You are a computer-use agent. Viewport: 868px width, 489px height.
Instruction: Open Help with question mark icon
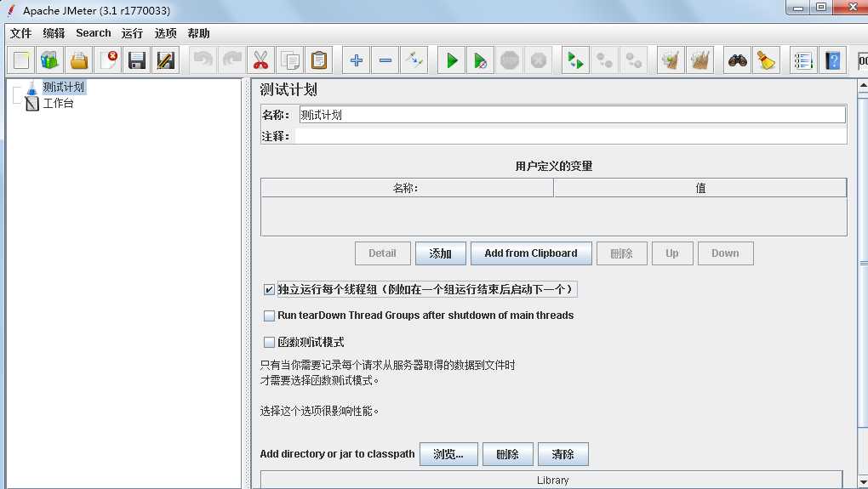[832, 60]
